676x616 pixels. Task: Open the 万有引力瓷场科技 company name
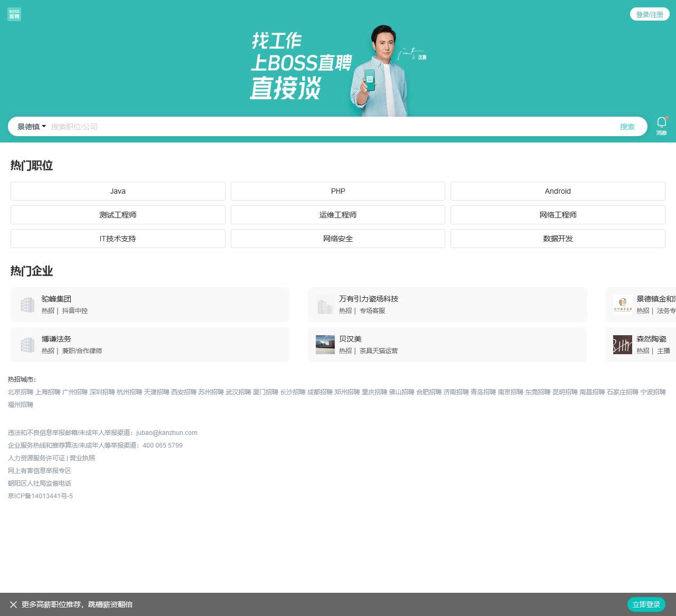[369, 299]
